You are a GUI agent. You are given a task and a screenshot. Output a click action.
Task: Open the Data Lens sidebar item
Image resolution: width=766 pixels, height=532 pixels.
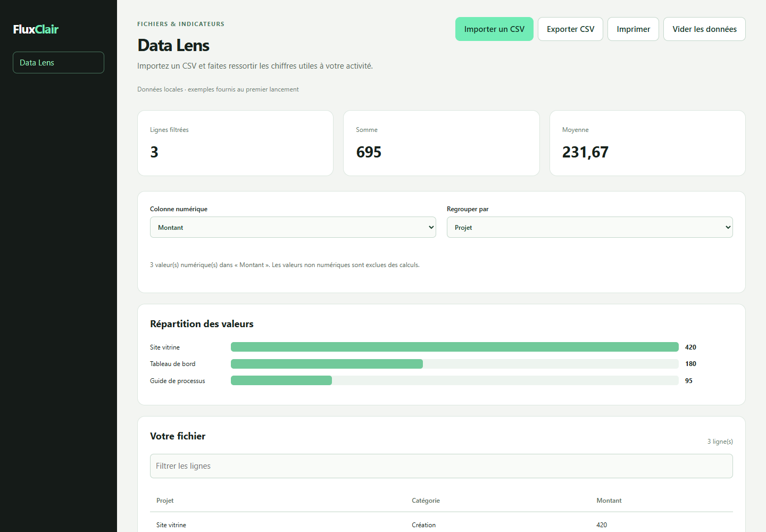[59, 63]
